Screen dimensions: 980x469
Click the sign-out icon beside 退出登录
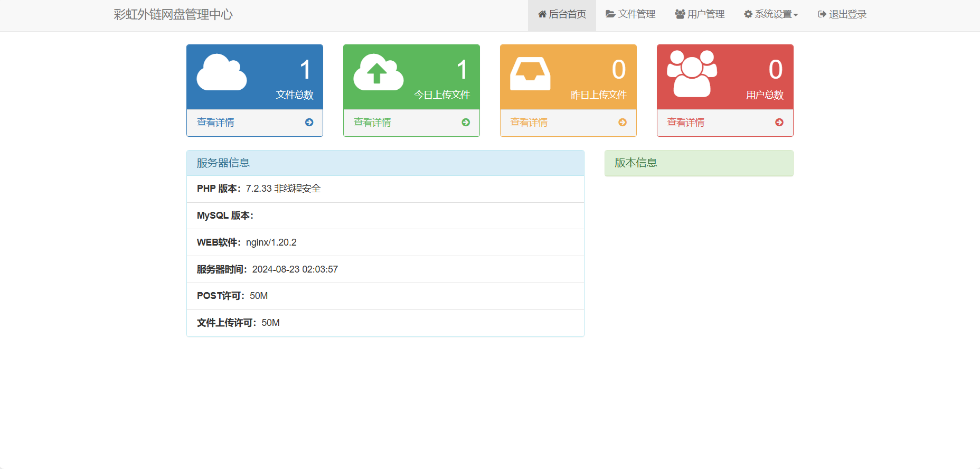[822, 14]
